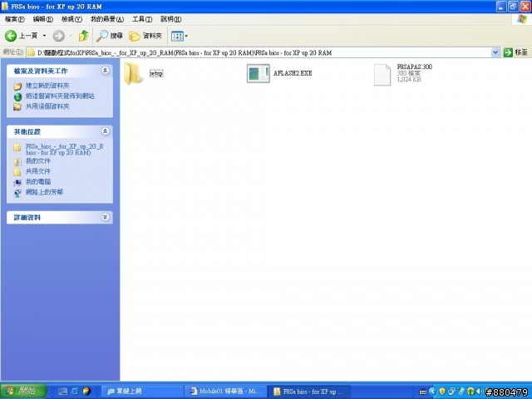
Task: Open the Back history dropdown arrow
Action: pyautogui.click(x=44, y=36)
